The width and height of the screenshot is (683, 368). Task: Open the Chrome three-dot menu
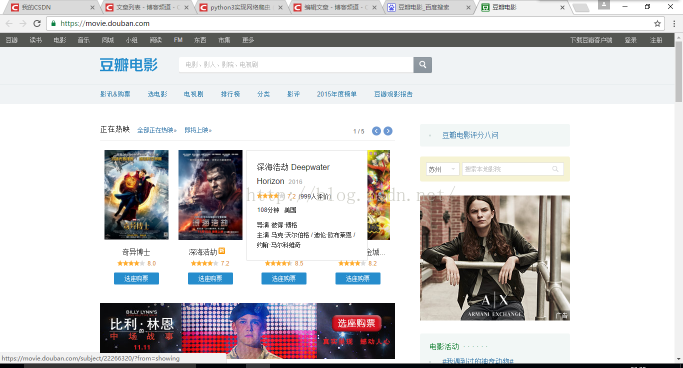pos(674,24)
